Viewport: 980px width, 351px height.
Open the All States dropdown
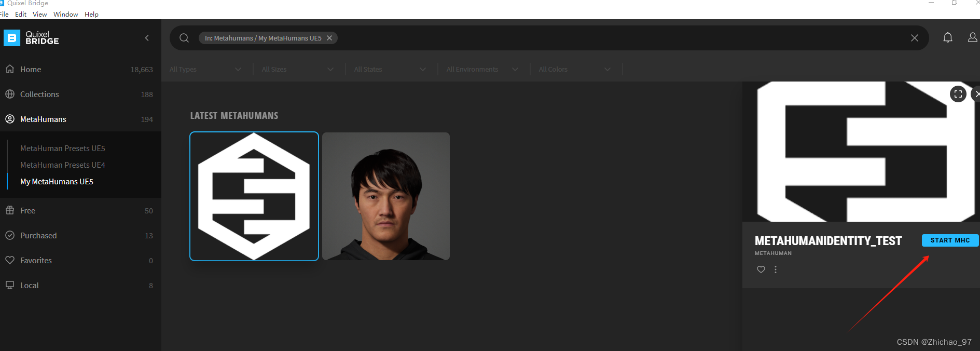coord(390,69)
